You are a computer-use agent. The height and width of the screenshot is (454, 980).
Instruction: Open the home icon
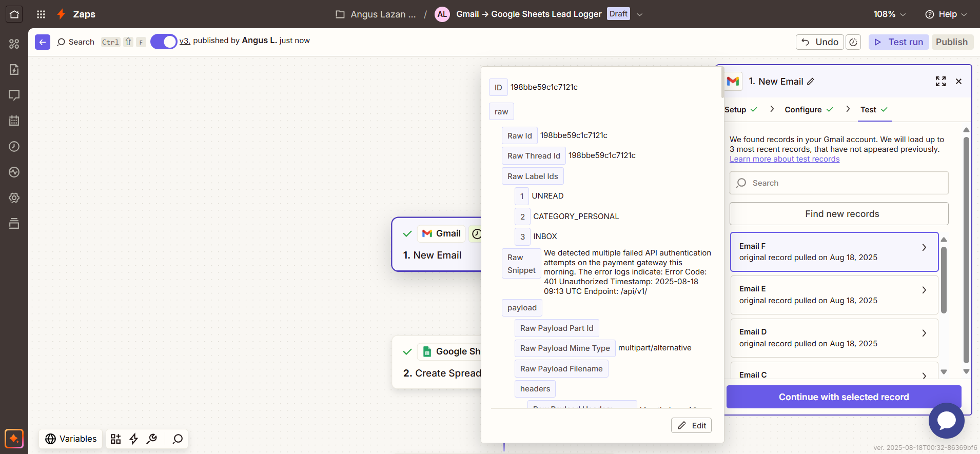pyautogui.click(x=14, y=14)
